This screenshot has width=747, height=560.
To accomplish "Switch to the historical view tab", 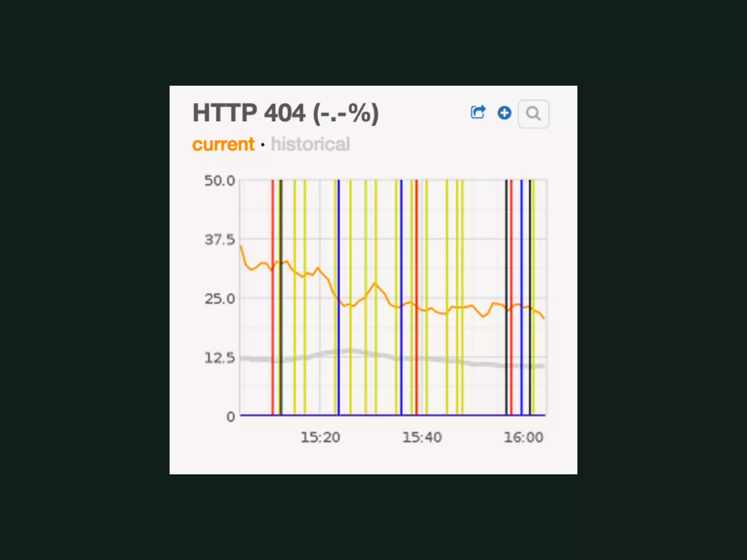I will click(310, 144).
